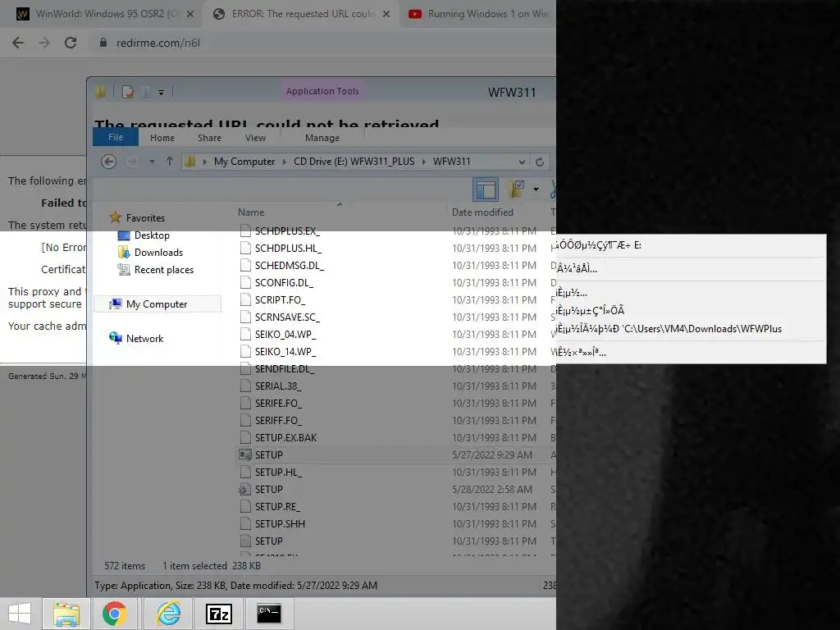
Task: Open Downloads in navigation pane
Action: (150, 253)
